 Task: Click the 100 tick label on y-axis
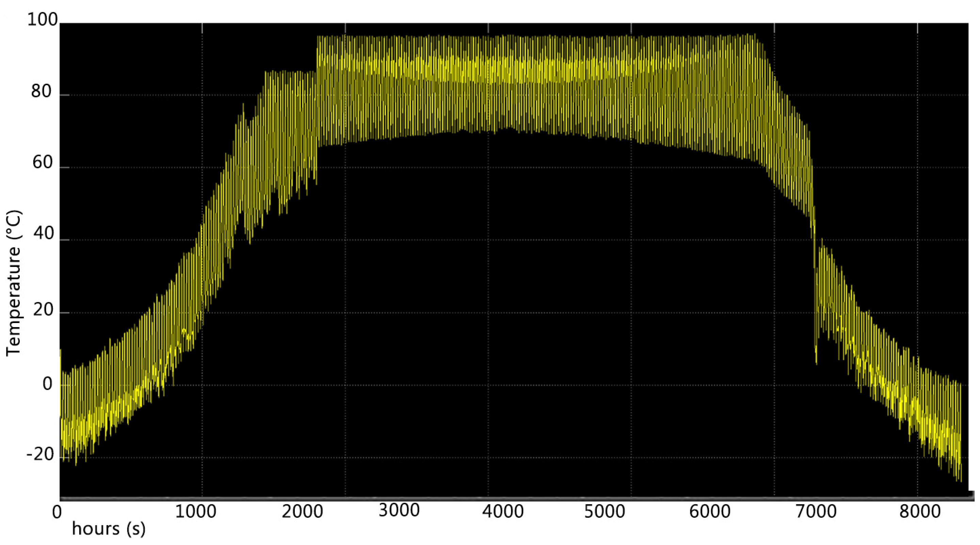(42, 20)
